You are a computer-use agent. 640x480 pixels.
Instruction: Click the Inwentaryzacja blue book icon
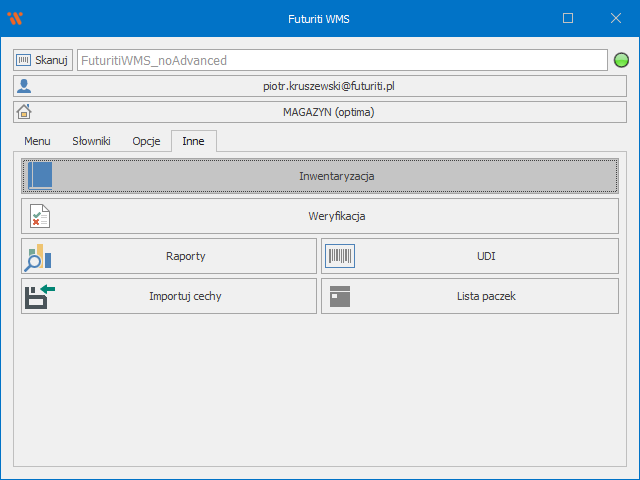40,176
